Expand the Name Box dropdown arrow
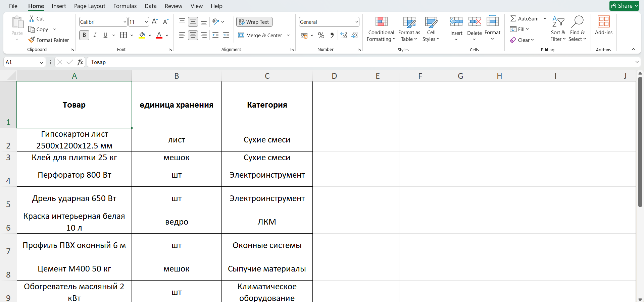 [41, 62]
